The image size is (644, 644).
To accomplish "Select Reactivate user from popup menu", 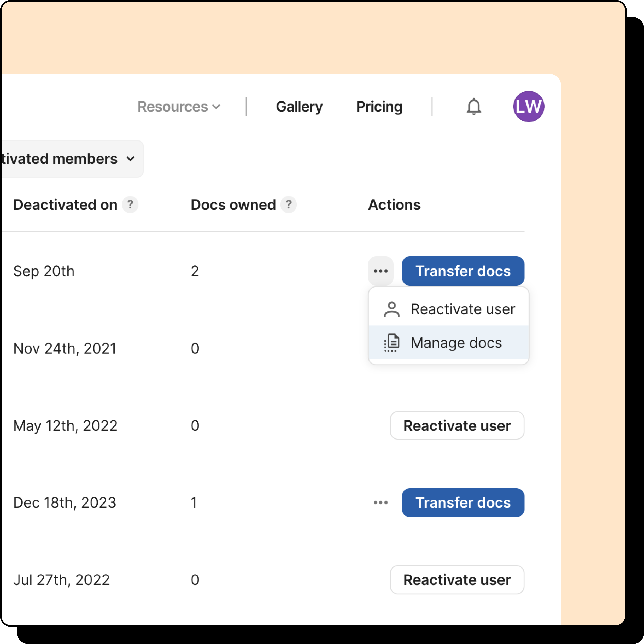I will click(x=462, y=309).
